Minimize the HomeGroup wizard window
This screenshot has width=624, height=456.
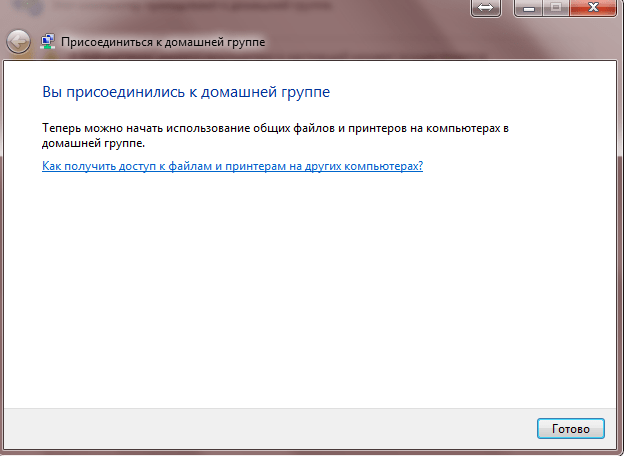[530, 7]
